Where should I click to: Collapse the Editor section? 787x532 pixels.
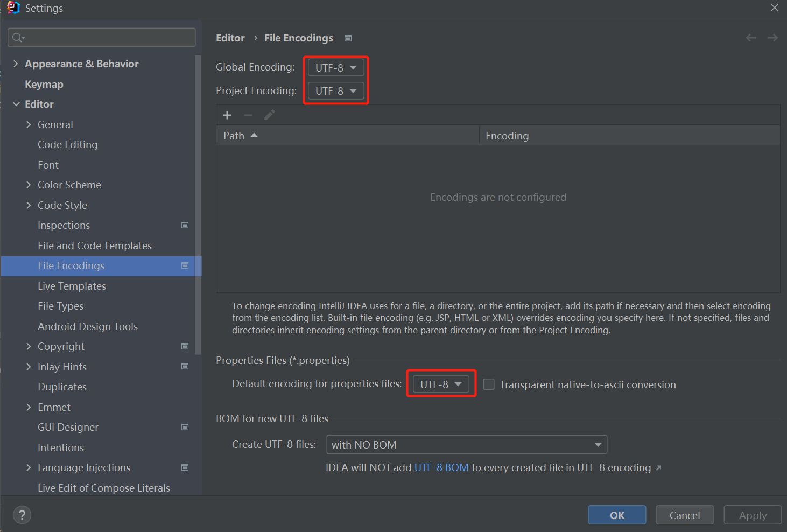[16, 104]
